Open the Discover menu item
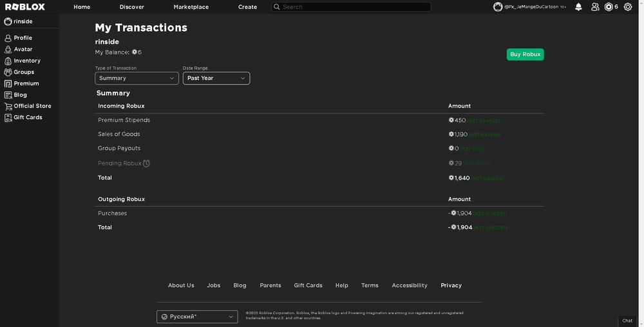The image size is (644, 327). [x=132, y=7]
